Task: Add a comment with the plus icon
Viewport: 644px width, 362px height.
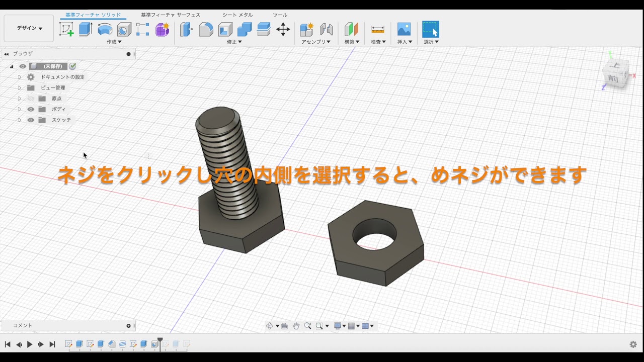Action: click(128, 326)
